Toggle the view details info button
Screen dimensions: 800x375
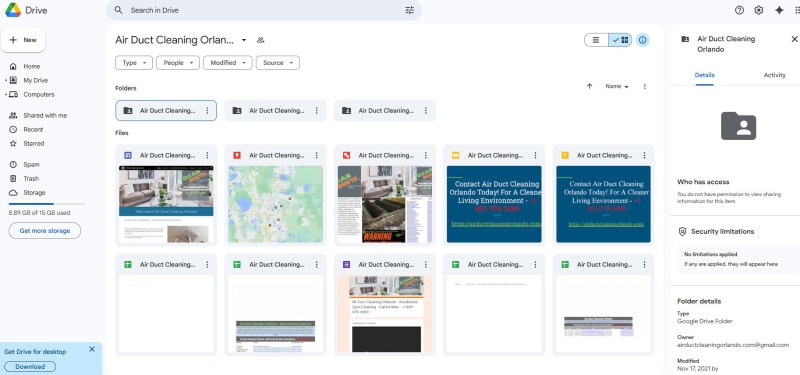click(643, 40)
